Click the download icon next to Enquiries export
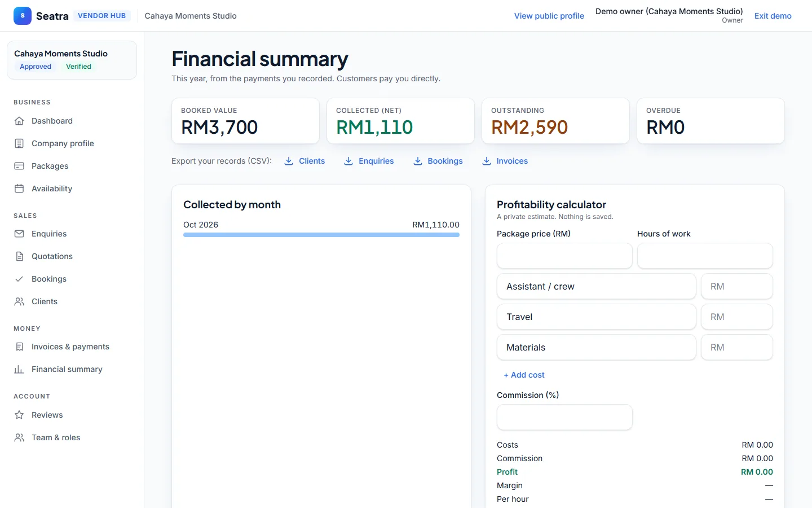The height and width of the screenshot is (508, 812). 348,161
